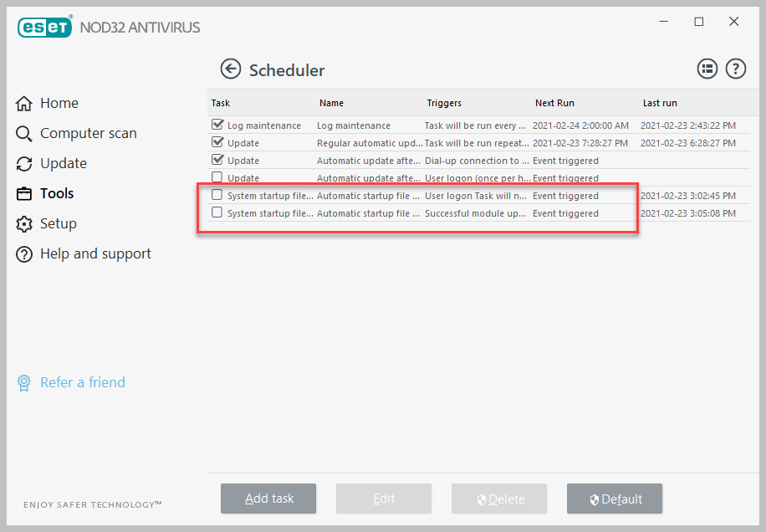The image size is (766, 532).
Task: Click the ESET logo
Action: tap(45, 27)
